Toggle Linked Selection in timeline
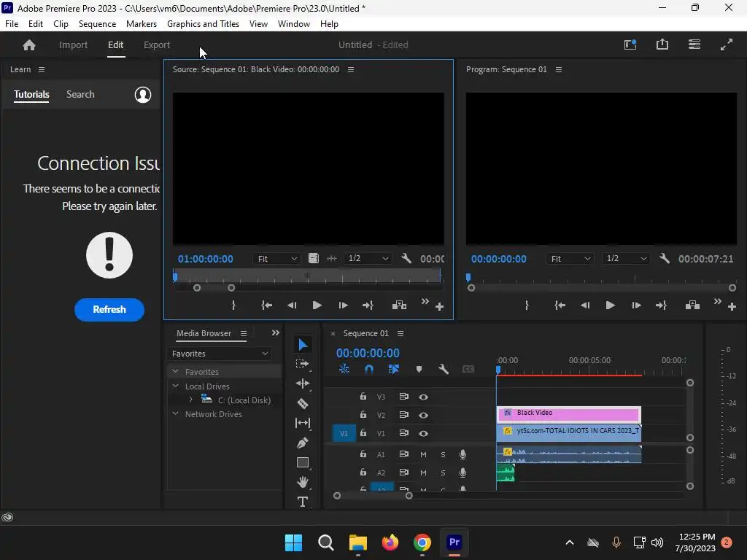The image size is (747, 560). point(393,369)
